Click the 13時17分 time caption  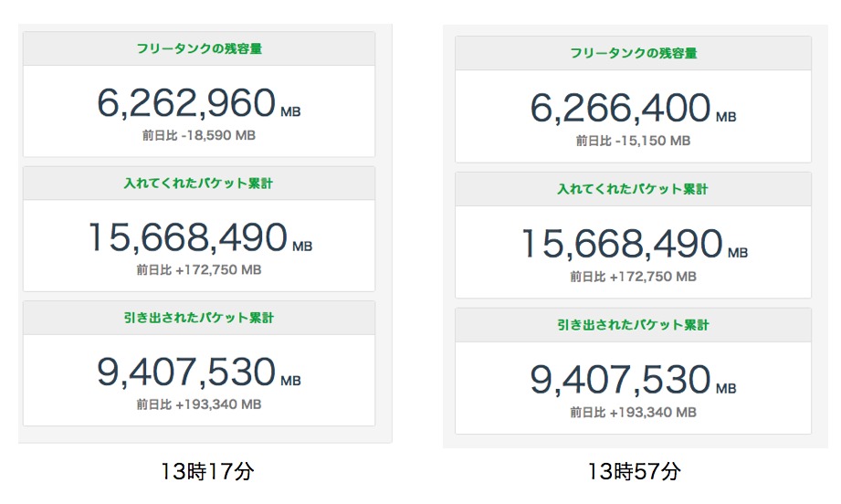pos(205,472)
